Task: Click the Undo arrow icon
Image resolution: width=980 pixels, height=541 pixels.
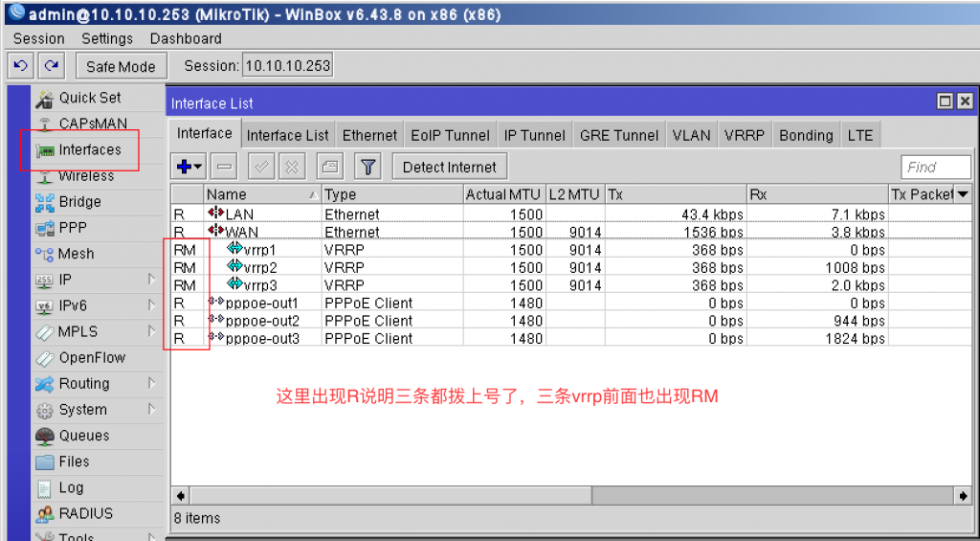Action: tap(20, 66)
